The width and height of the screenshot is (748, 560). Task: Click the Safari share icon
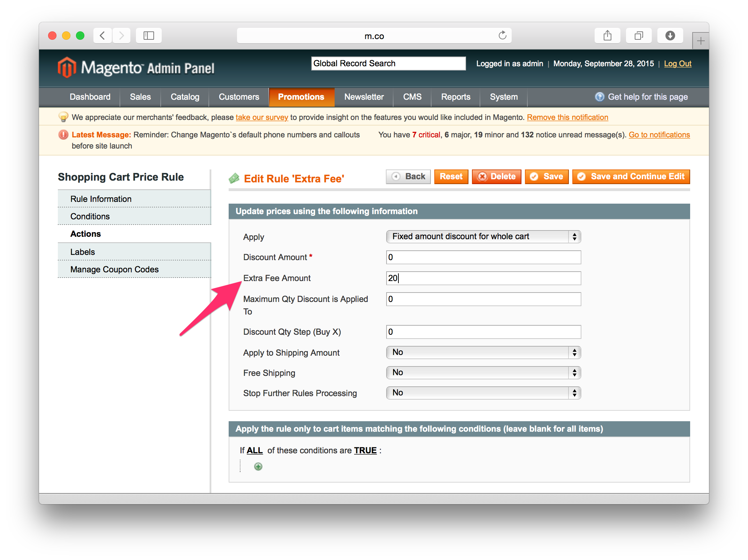pos(607,36)
